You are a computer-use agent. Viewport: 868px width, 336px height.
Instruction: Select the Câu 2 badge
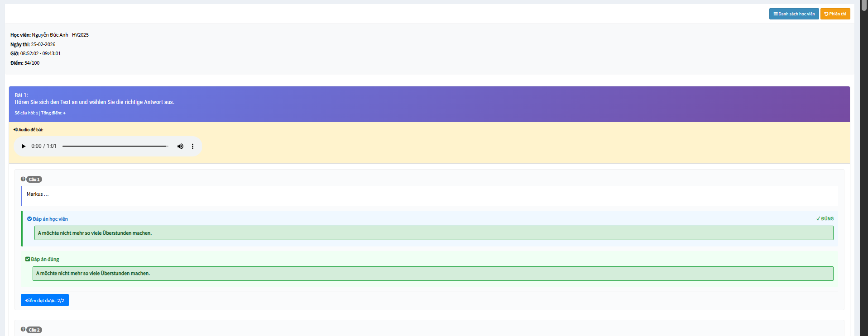(34, 330)
